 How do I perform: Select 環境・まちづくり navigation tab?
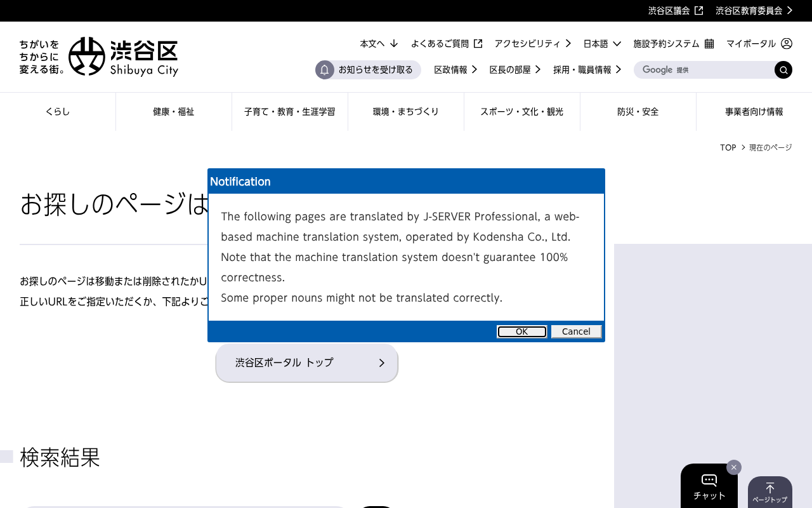[x=406, y=112]
